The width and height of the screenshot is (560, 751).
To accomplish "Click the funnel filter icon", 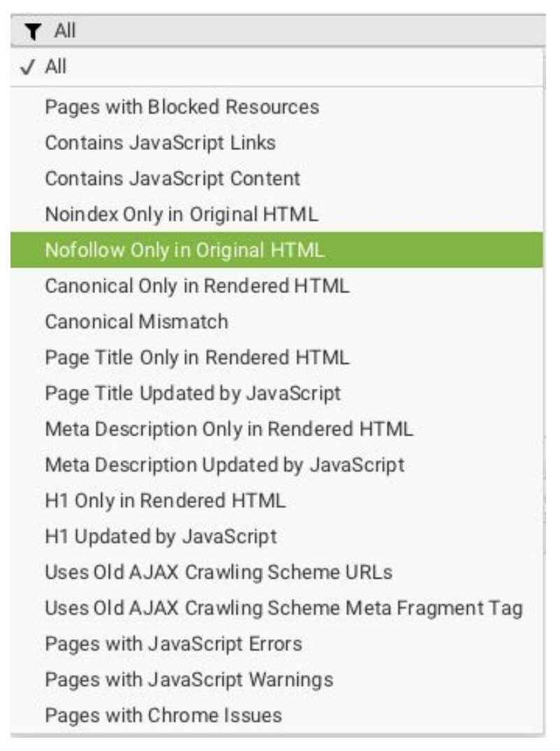I will (33, 31).
